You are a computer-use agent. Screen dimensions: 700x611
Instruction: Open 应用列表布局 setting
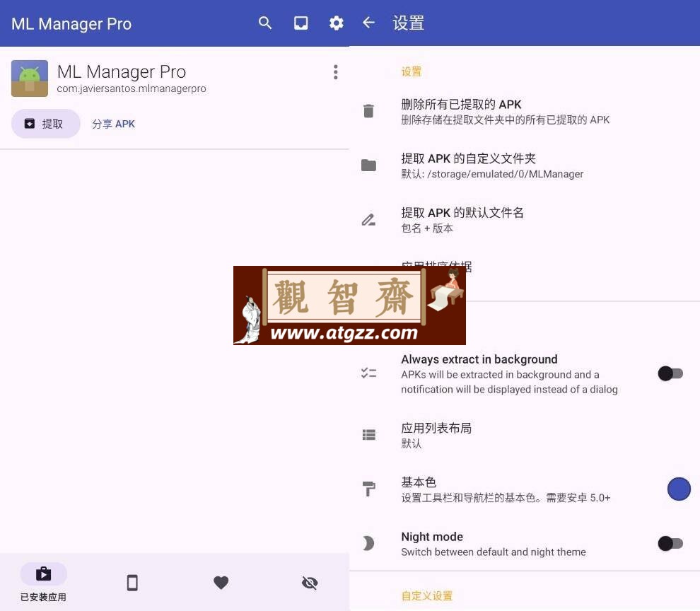(525, 435)
